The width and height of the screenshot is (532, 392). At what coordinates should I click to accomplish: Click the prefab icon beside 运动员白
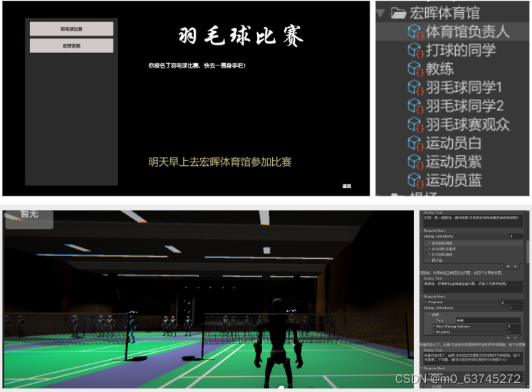pos(415,143)
